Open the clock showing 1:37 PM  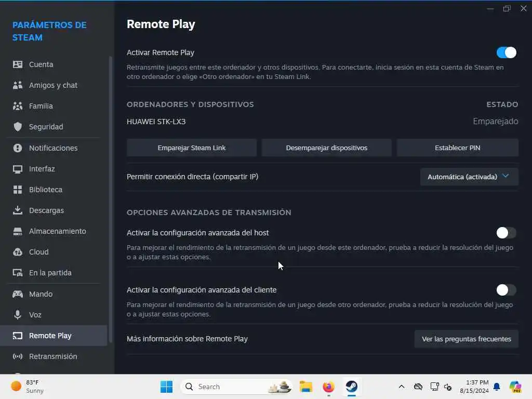(474, 387)
